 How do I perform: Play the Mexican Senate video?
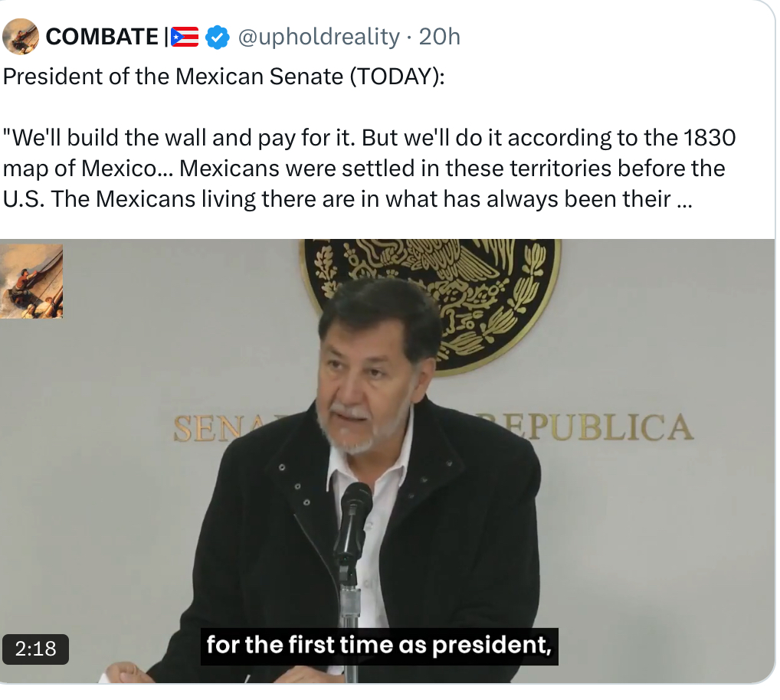coord(388,461)
